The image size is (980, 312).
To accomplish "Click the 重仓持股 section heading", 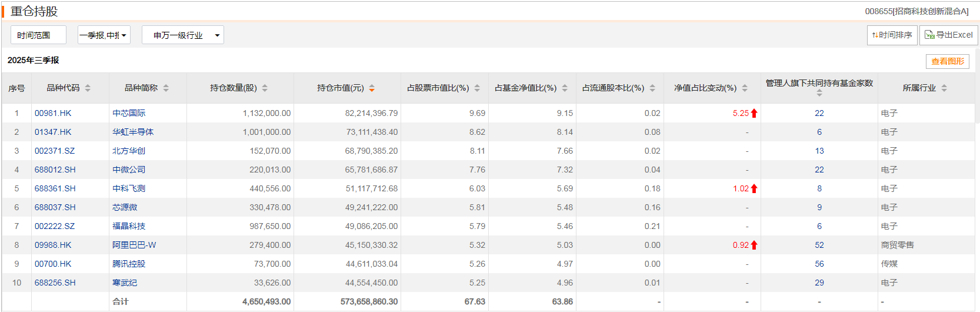I will pyautogui.click(x=34, y=11).
